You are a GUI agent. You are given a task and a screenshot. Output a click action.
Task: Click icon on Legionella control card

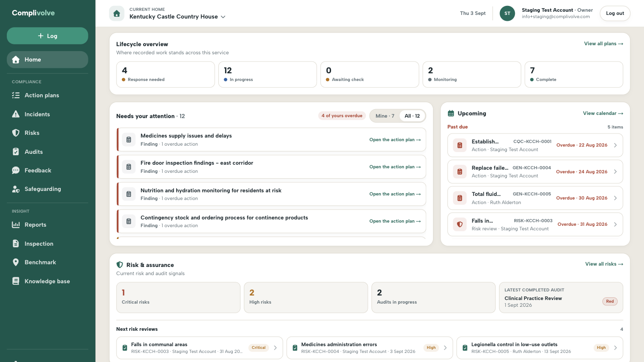click(x=465, y=348)
